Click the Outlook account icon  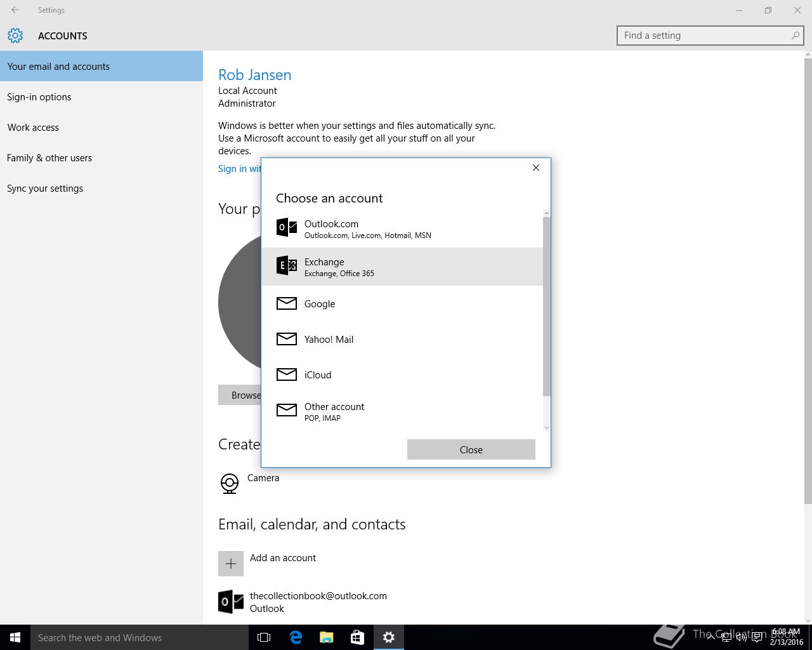click(231, 602)
